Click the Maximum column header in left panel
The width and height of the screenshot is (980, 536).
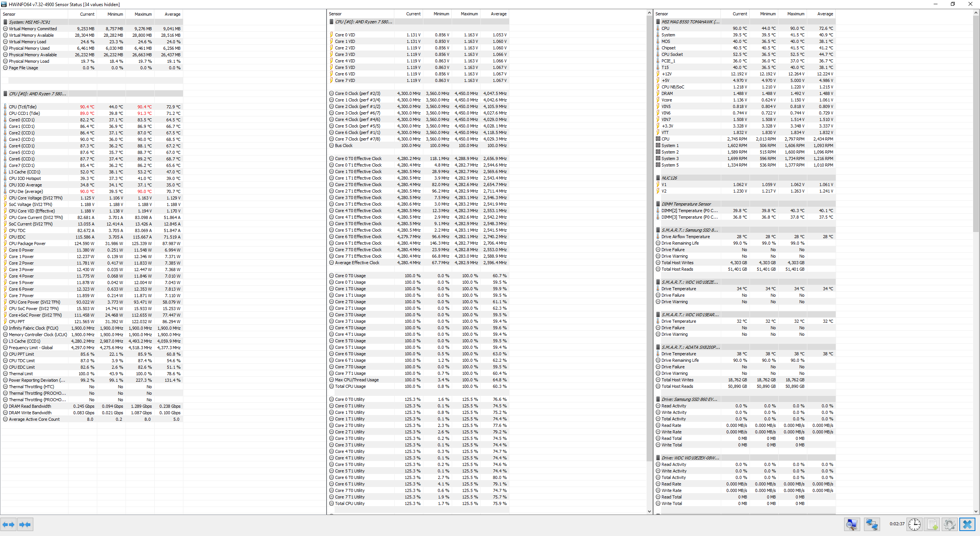click(143, 14)
